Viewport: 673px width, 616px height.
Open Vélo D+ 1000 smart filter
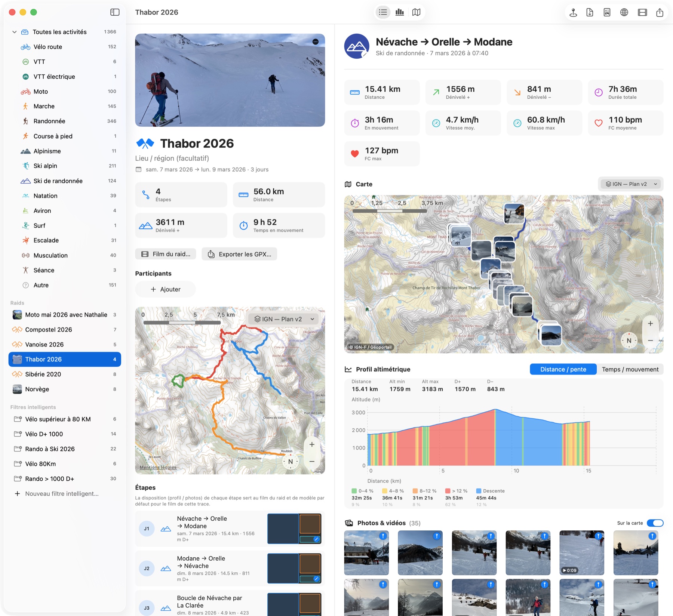pyautogui.click(x=65, y=434)
